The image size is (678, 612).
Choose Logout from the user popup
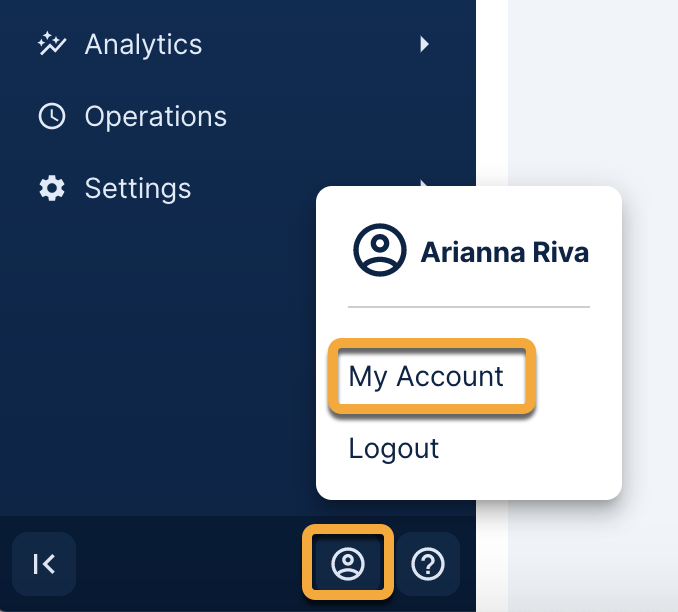[393, 448]
